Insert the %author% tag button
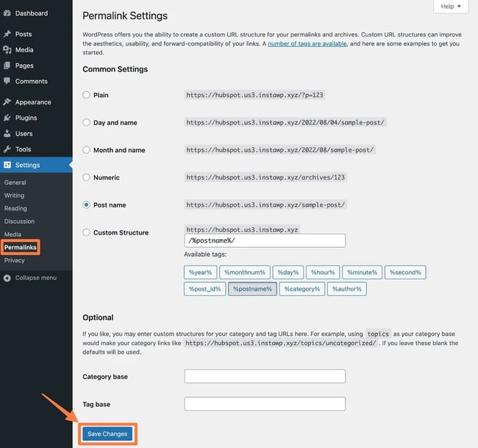This screenshot has height=448, width=478. [347, 289]
